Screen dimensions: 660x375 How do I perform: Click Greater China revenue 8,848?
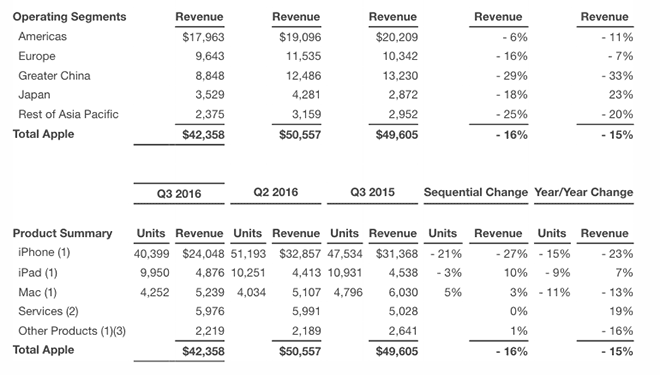(210, 76)
